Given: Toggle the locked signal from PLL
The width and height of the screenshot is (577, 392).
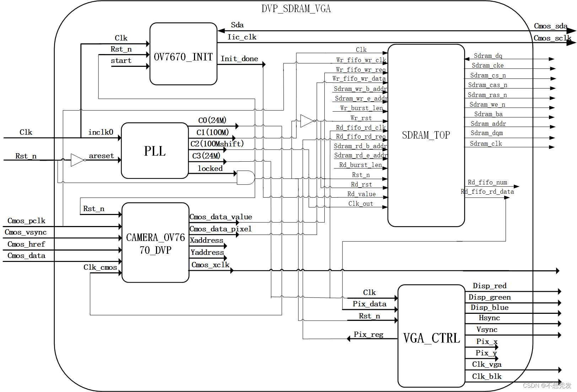Looking at the screenshot, I should click(x=210, y=168).
